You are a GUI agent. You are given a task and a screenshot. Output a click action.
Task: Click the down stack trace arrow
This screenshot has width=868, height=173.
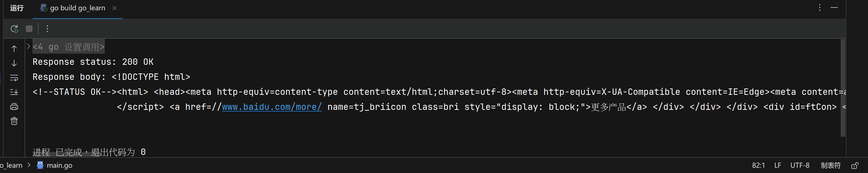[14, 63]
